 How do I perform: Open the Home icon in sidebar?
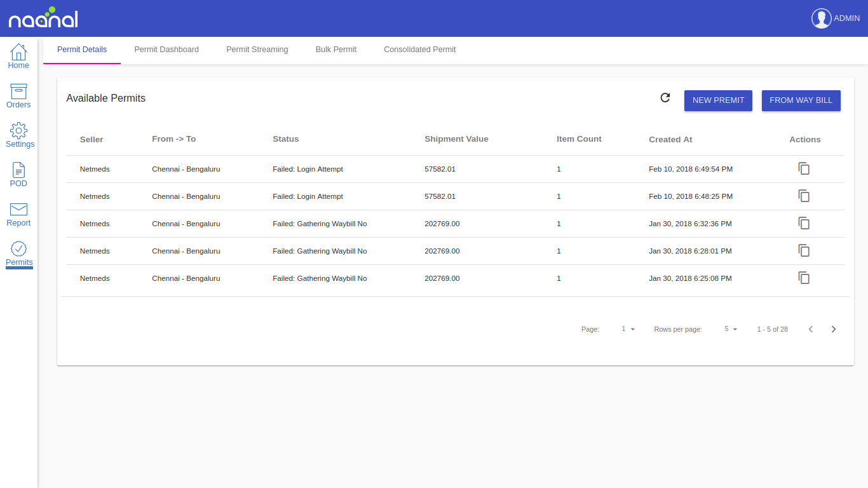point(18,53)
